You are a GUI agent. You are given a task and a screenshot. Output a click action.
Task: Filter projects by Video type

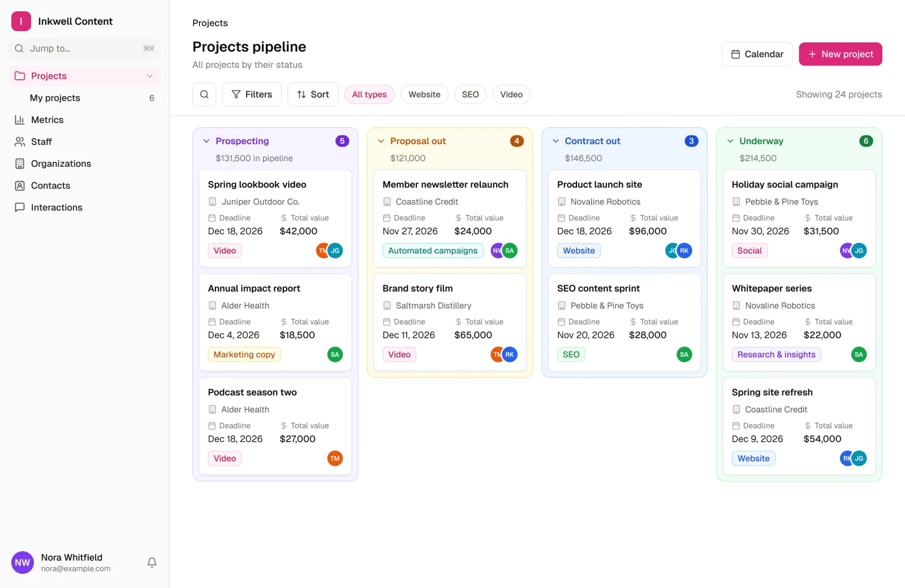point(511,94)
